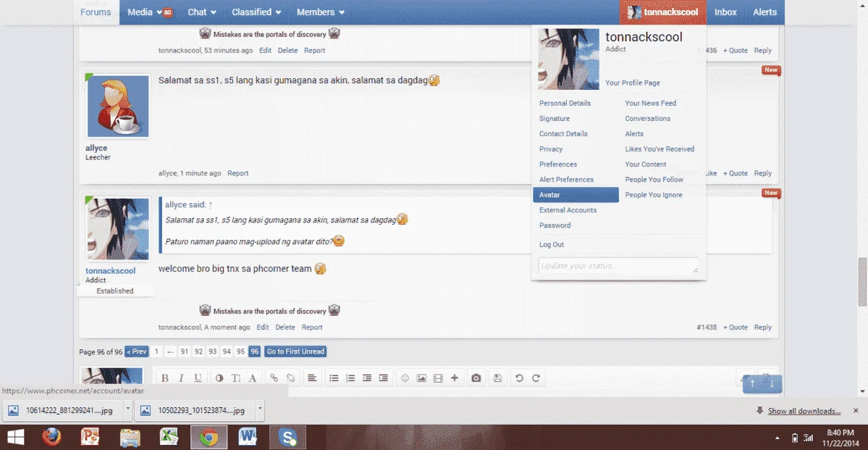Screen dimensions: 868x450
Task: Open options arrow for 10614222 download
Action: click(x=128, y=409)
